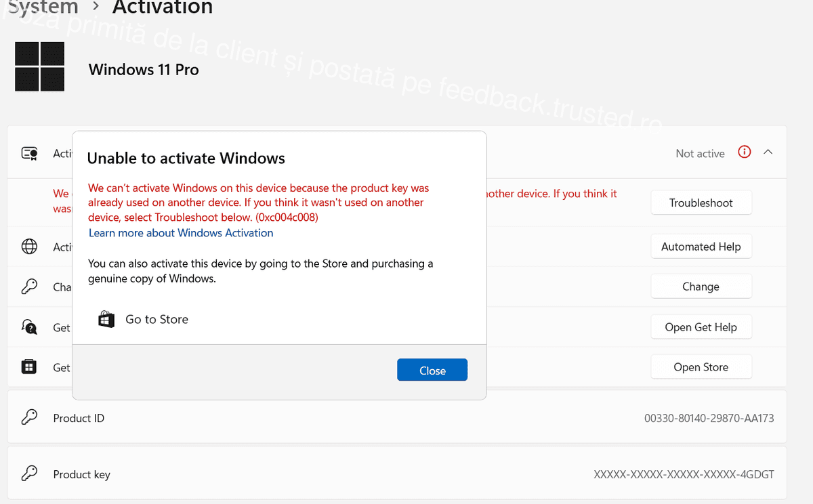Click the red error message with code 0xc004c008
Image resolution: width=813 pixels, height=504 pixels.
coord(259,203)
